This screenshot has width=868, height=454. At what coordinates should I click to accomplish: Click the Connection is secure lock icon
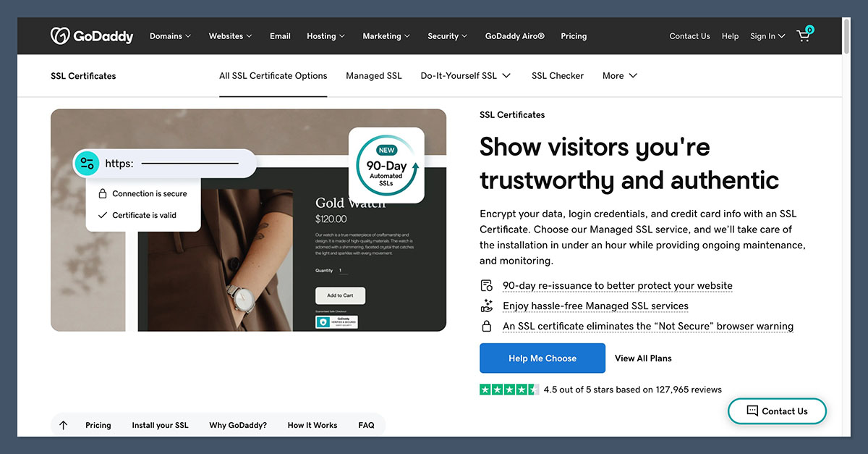103,194
